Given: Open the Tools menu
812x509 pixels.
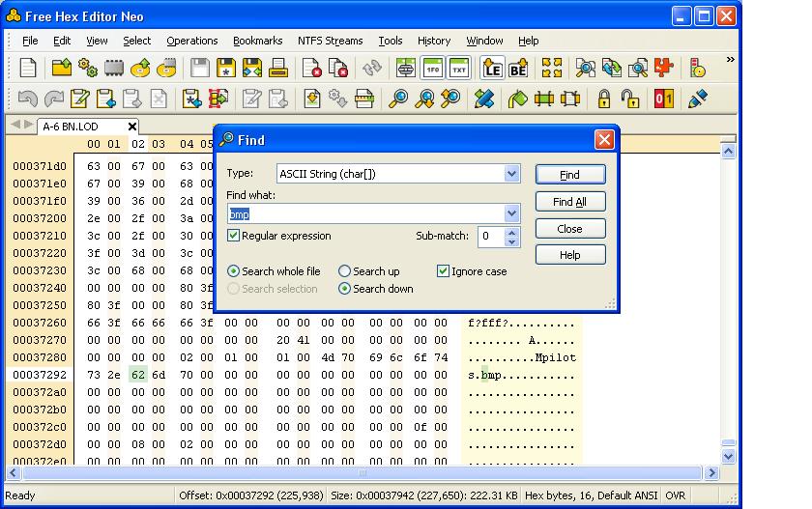Looking at the screenshot, I should 390,41.
